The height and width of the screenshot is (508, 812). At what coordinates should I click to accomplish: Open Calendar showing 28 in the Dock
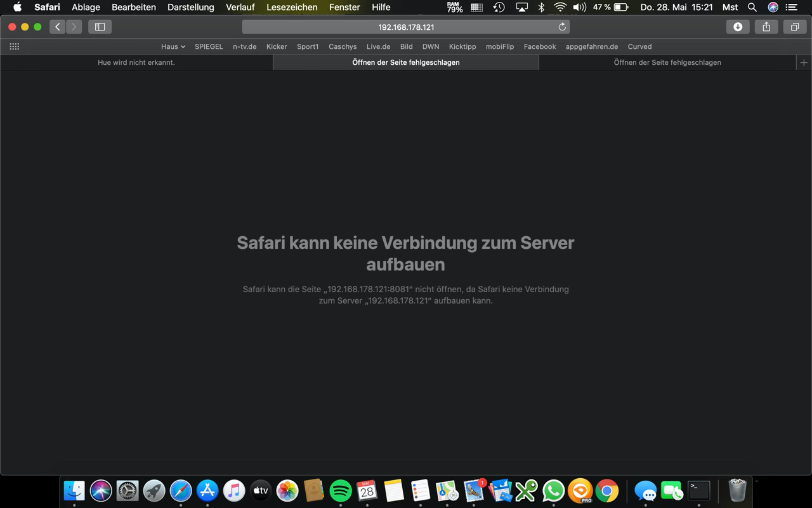367,491
